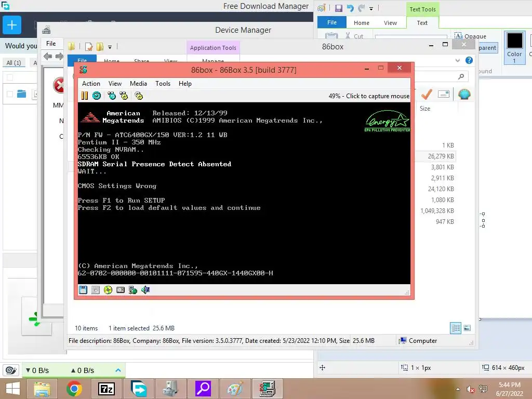Open 86Box settings via toolbar gear icon

pos(139,96)
